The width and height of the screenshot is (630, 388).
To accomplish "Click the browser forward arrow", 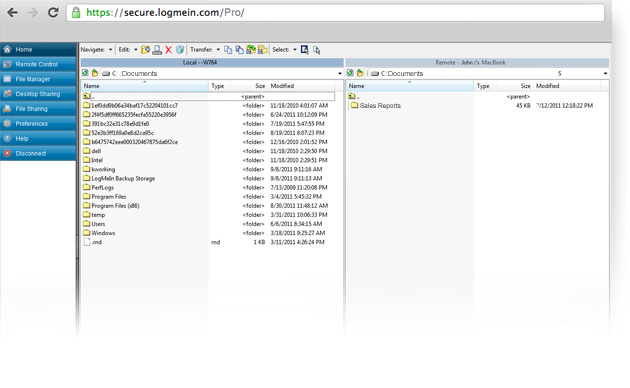I will point(33,12).
